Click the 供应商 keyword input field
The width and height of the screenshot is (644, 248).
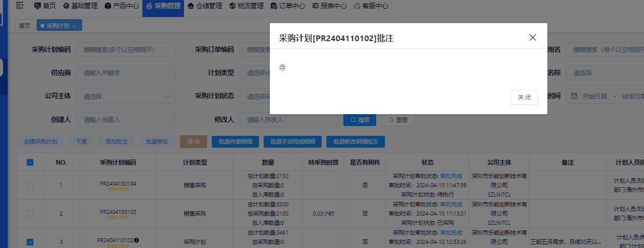[x=126, y=73]
